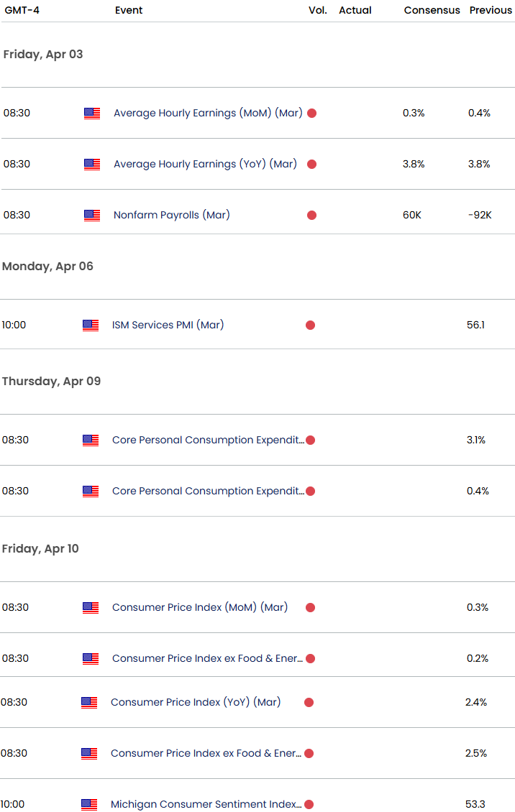Click US flag icon beside Nonfarm Payrolls
515x812 pixels.
point(92,215)
